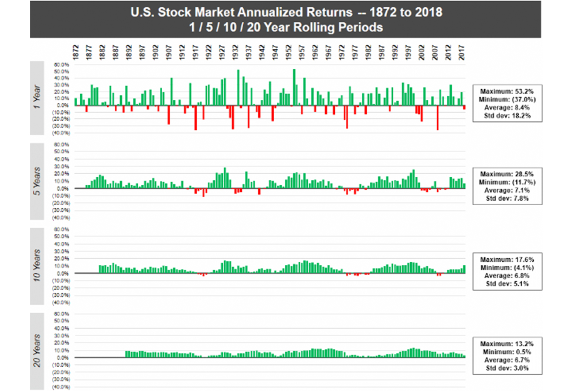This screenshot has width=572, height=392.
Task: Click the 1937 year label
Action: pyautogui.click(x=249, y=52)
